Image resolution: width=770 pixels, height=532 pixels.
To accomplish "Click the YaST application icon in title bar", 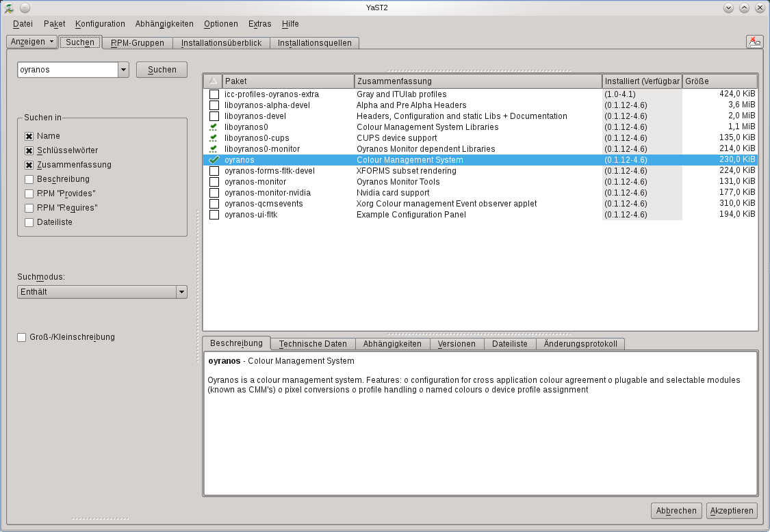I will pyautogui.click(x=9, y=8).
